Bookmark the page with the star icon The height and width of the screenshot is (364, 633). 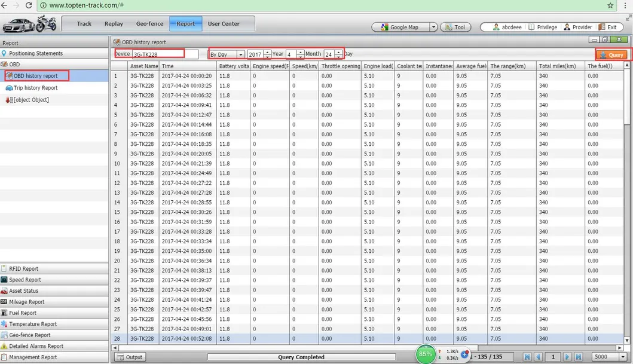pyautogui.click(x=610, y=5)
